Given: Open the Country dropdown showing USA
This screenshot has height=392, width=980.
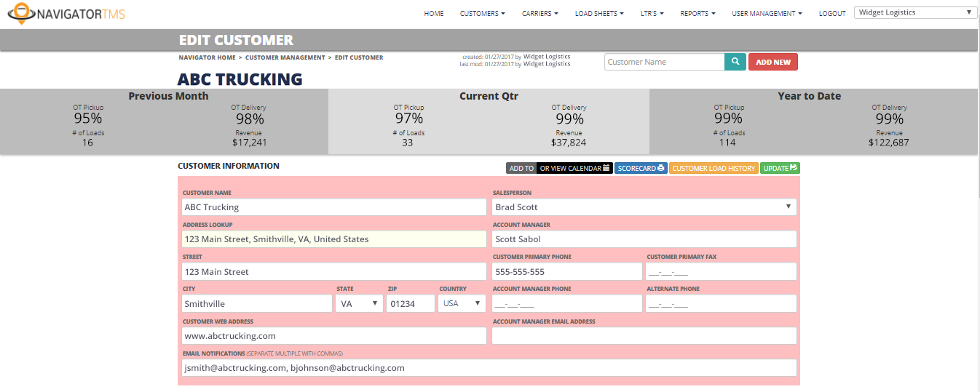Looking at the screenshot, I should click(x=462, y=303).
